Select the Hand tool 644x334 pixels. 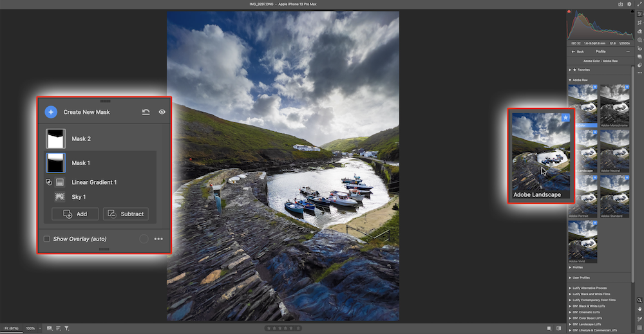[639, 309]
